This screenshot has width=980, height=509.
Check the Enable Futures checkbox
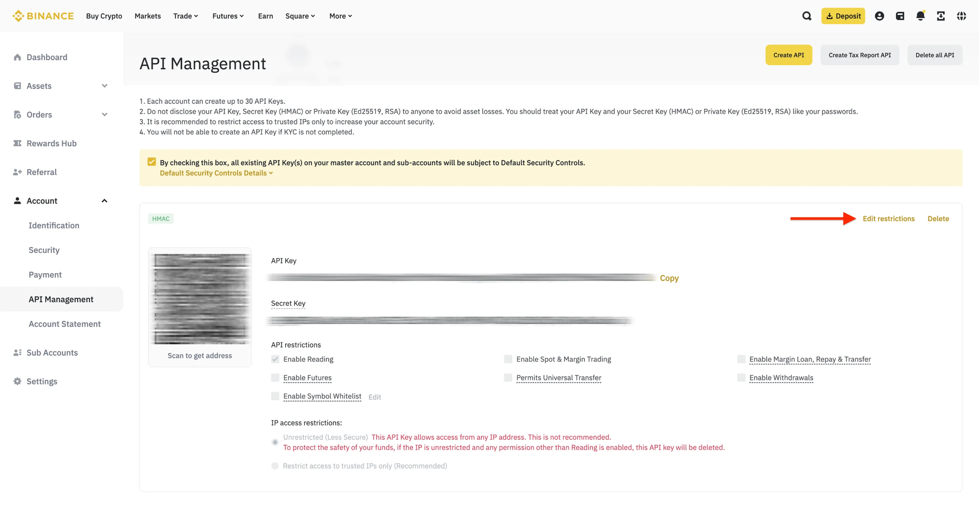pos(275,378)
